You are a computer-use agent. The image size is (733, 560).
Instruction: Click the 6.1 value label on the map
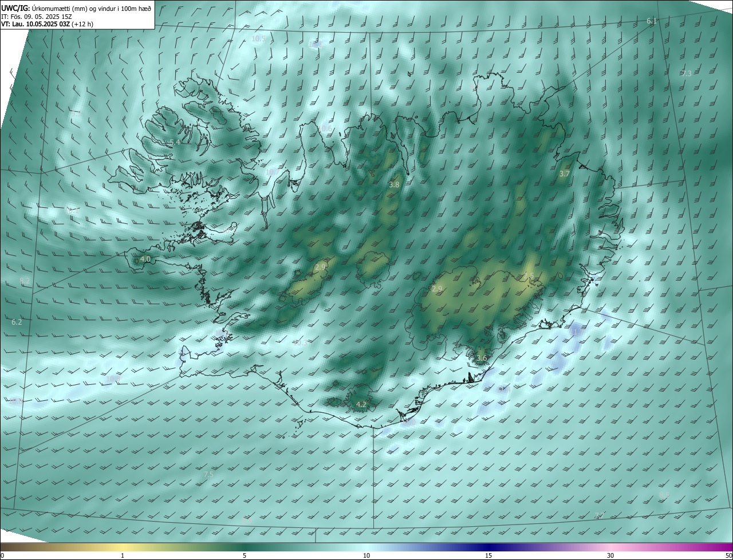[652, 21]
